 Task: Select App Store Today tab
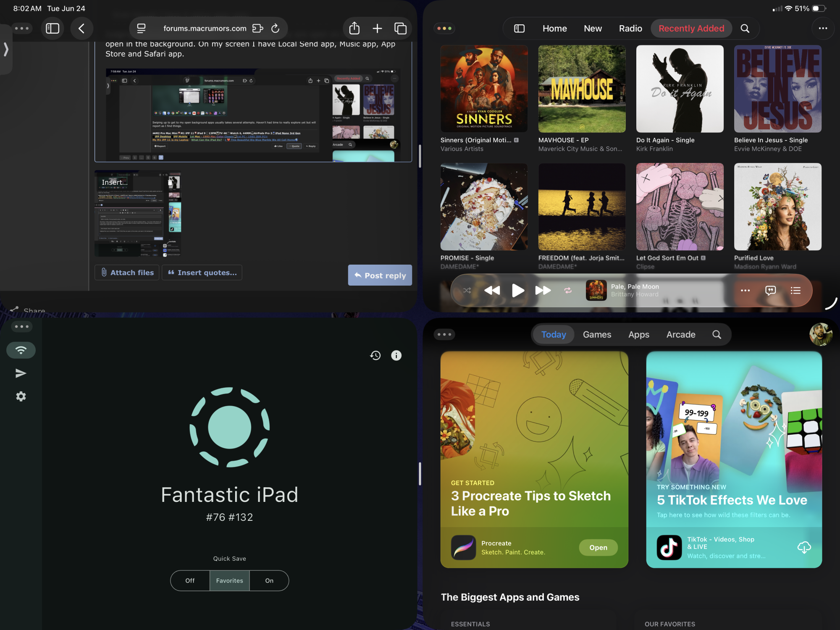click(x=554, y=335)
